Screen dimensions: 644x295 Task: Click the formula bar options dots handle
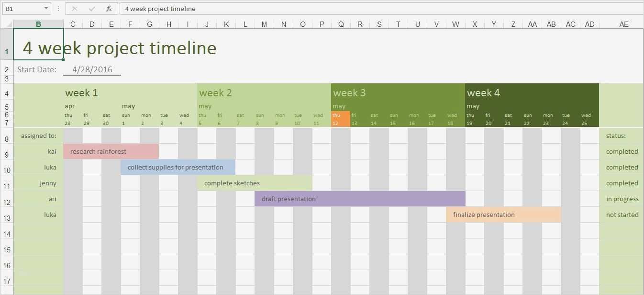tap(58, 9)
